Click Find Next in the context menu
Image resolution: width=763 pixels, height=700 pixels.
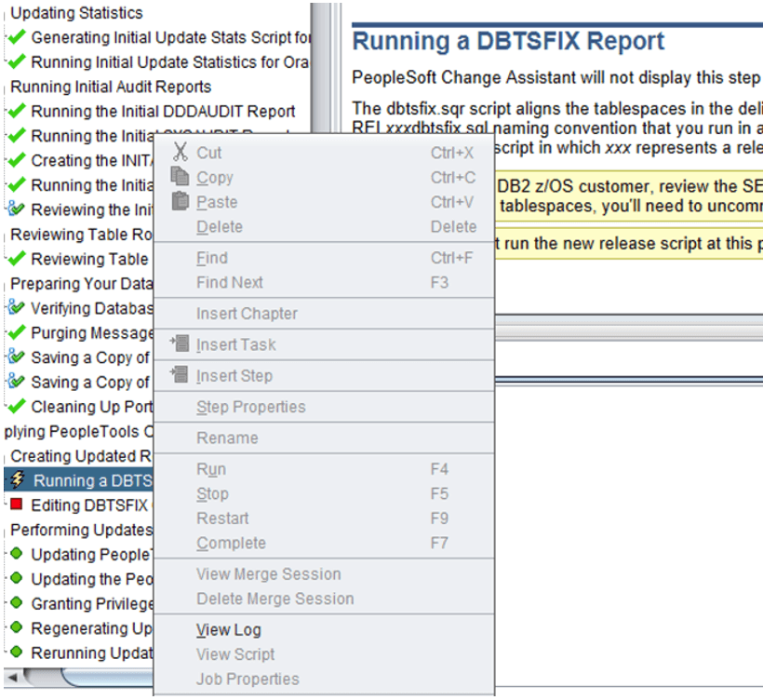point(229,282)
